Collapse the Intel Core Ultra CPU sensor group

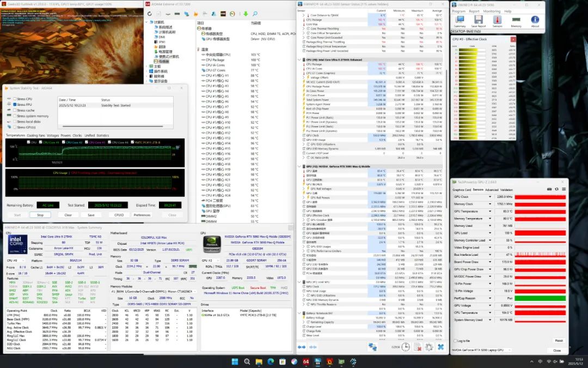[299, 60]
